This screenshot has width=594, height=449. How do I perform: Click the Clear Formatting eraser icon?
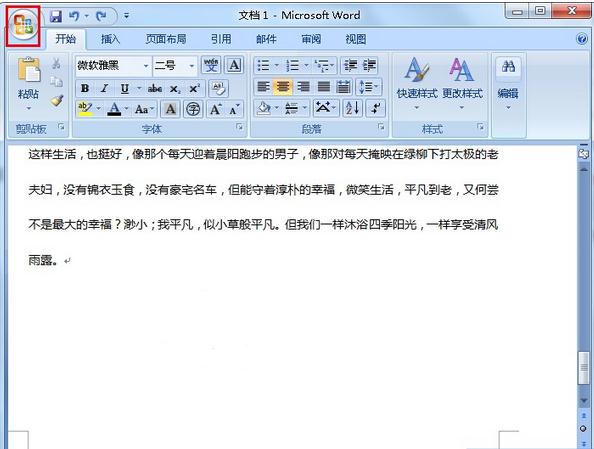click(219, 89)
